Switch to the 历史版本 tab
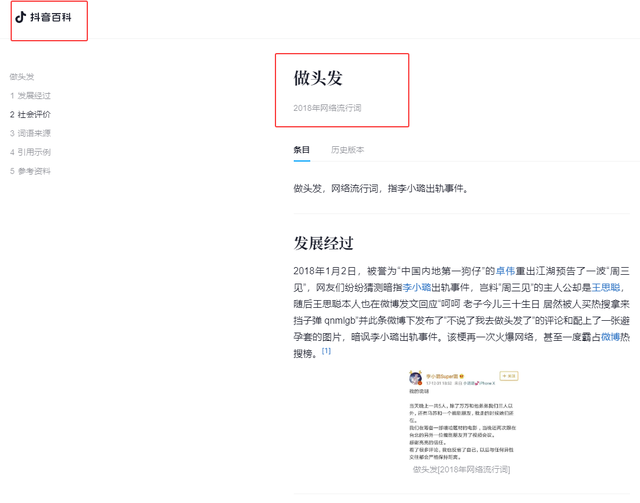This screenshot has height=503, width=640. point(347,150)
